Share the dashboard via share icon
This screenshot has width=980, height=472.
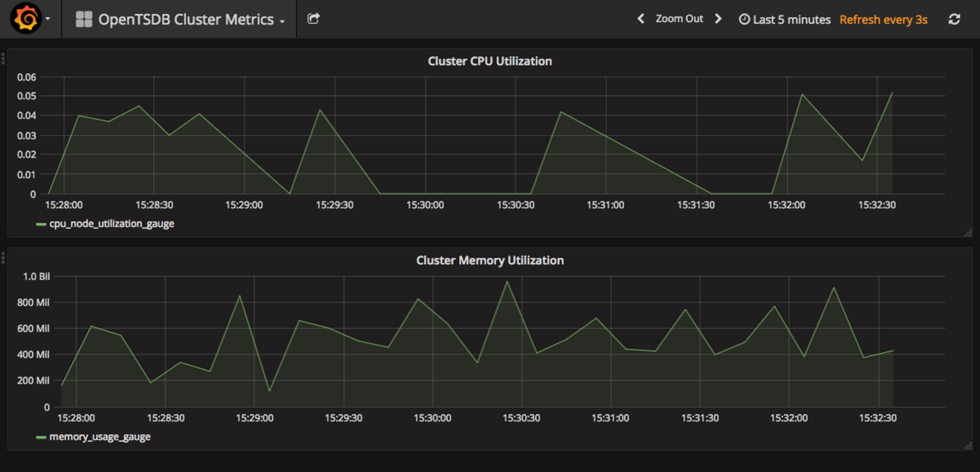(313, 19)
